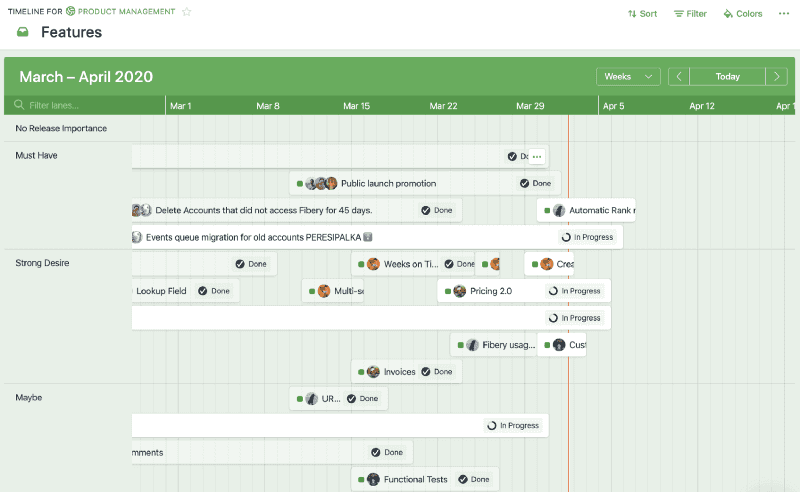Toggle Done checkmark on Invoices card
The height and width of the screenshot is (492, 800).
(x=425, y=372)
